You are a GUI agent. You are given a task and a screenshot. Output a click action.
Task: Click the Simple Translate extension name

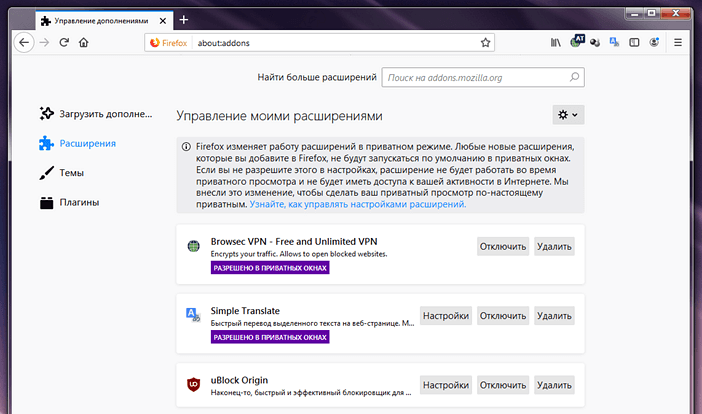[x=245, y=311]
